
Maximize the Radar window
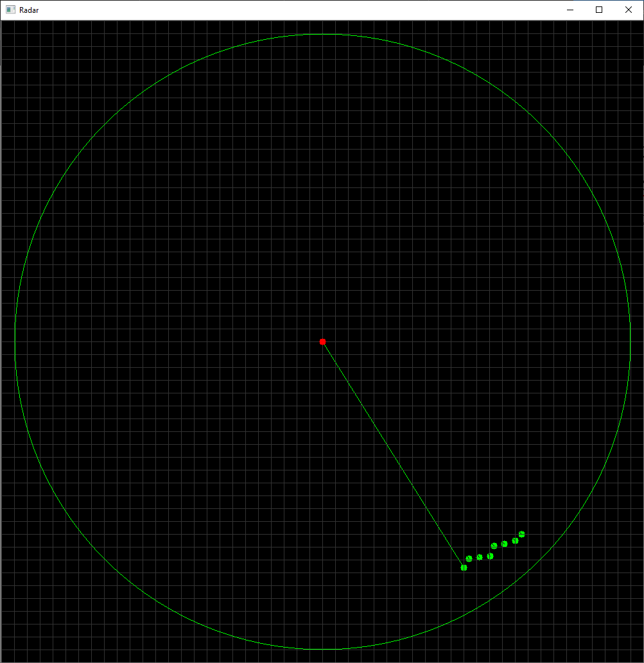598,10
